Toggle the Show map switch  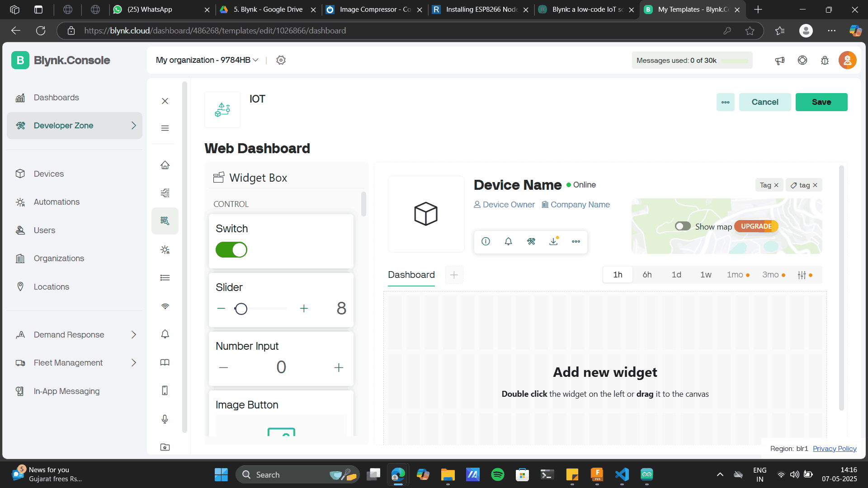[683, 226]
